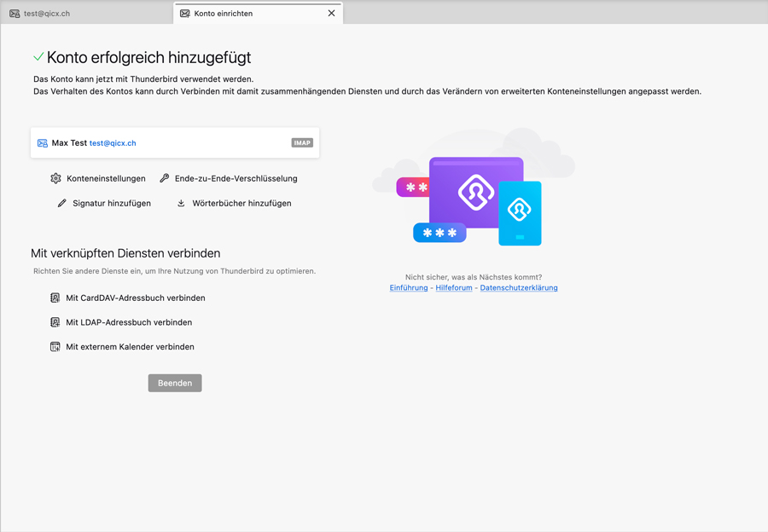
Task: Click the CardDAV address book icon
Action: (x=55, y=298)
